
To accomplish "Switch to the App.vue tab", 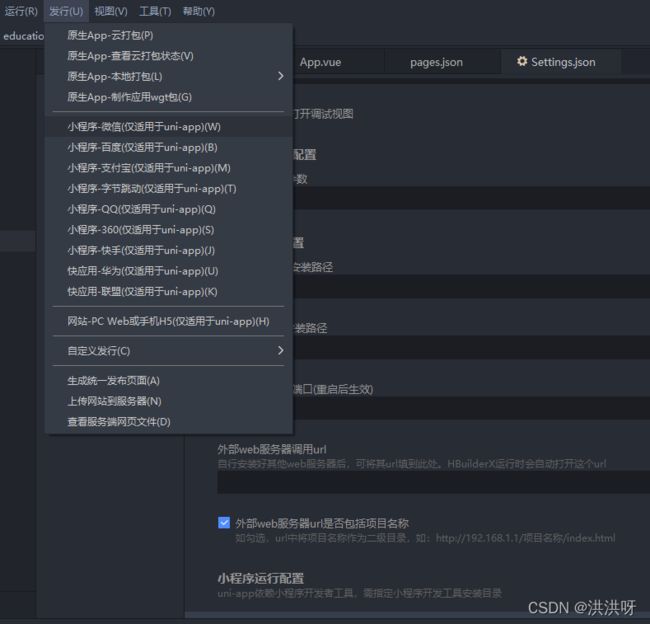I will [320, 62].
